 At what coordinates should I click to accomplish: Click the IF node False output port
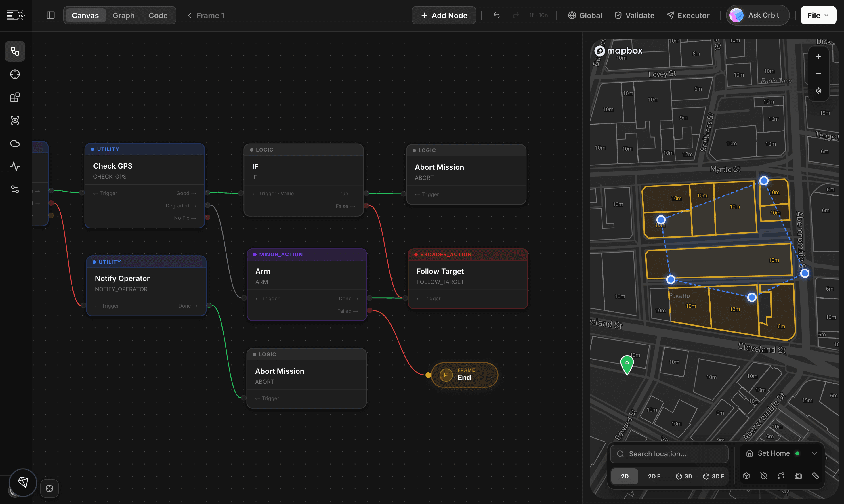click(366, 205)
